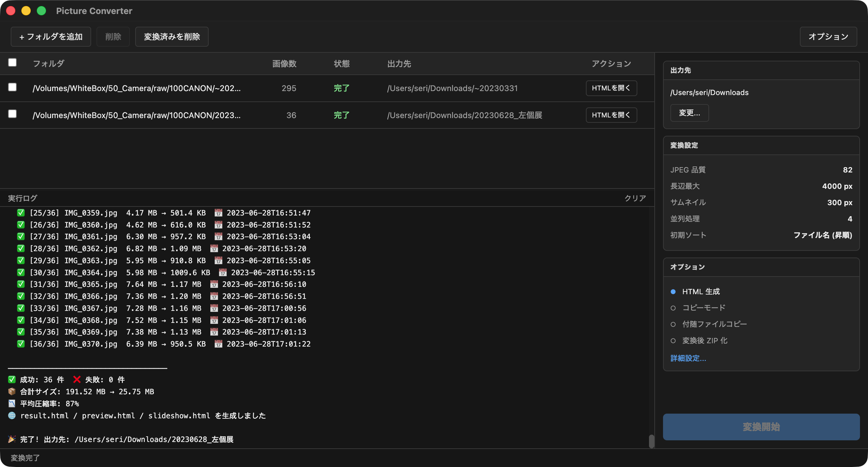
Task: Click the 変換済みを削除 toolbar button
Action: [x=172, y=36]
